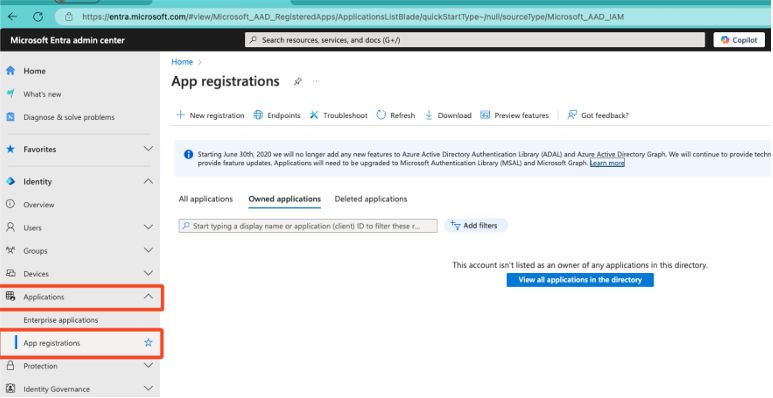Pin the App registrations page
The height and width of the screenshot is (398, 773).
coord(297,81)
